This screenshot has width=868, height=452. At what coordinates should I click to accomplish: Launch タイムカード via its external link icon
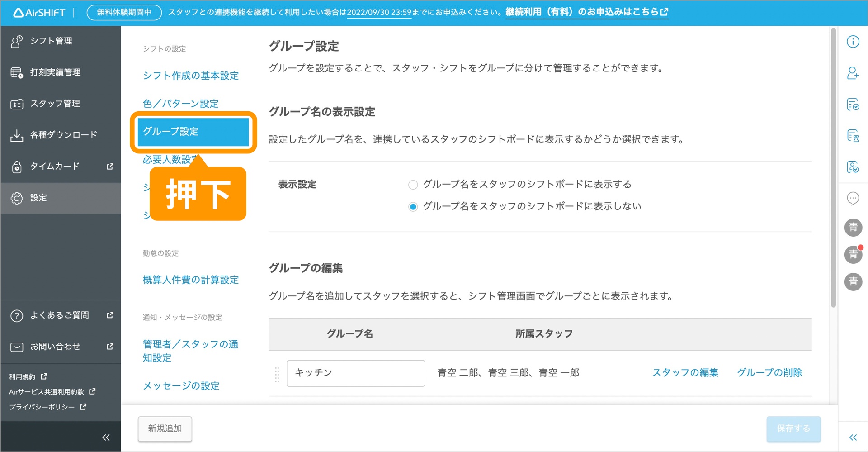click(109, 167)
